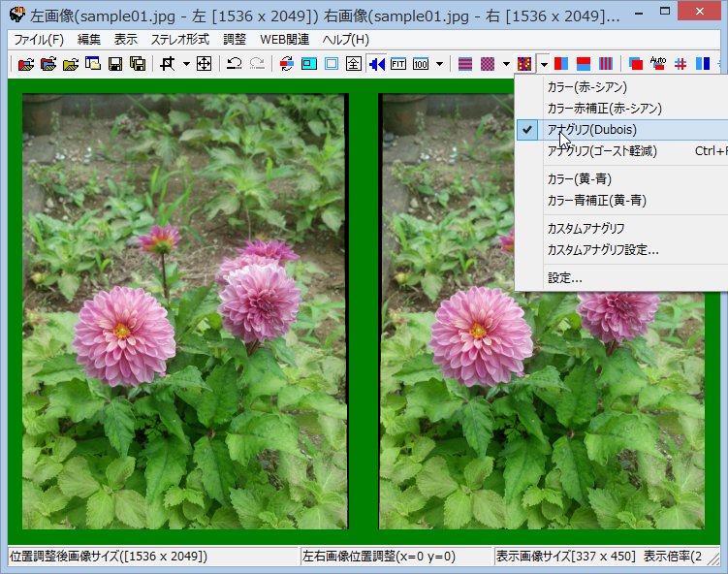This screenshot has height=574, width=728.
Task: Open the 表示 menu
Action: tap(126, 40)
